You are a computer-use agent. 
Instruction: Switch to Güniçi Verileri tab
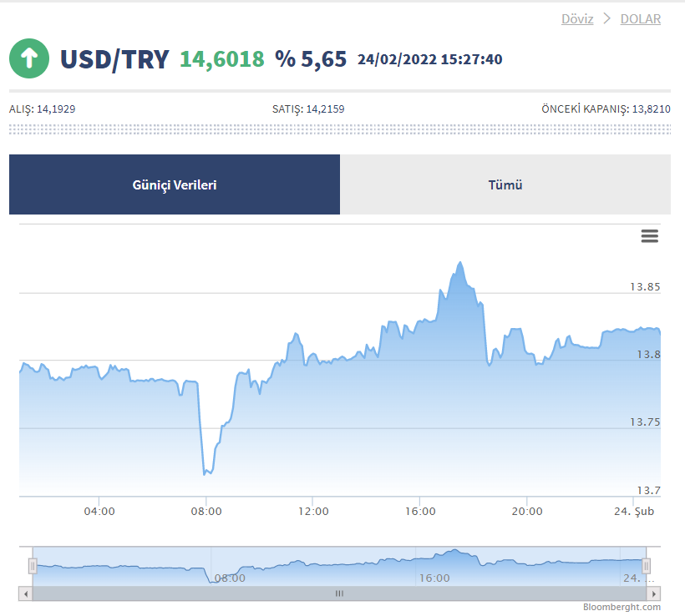tap(175, 184)
